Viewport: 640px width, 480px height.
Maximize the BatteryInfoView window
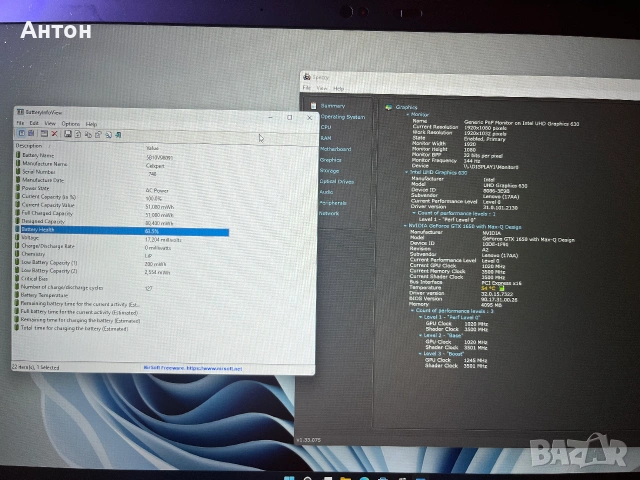[x=290, y=117]
